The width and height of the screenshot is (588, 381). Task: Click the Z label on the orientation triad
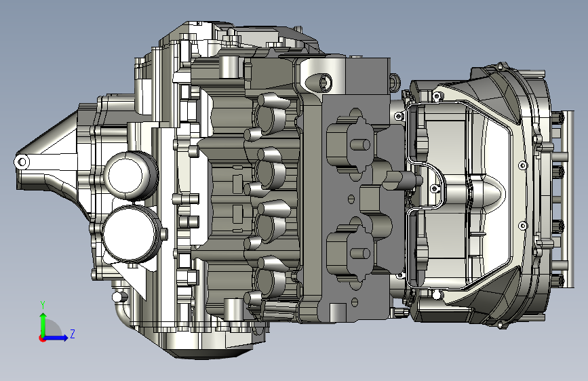pyautogui.click(x=73, y=334)
